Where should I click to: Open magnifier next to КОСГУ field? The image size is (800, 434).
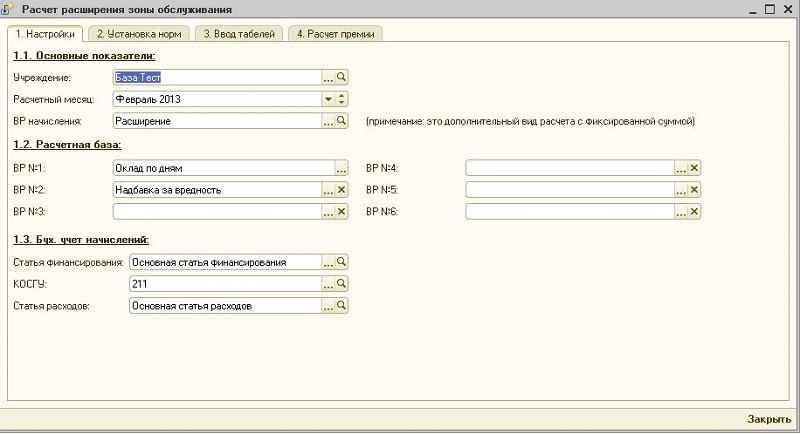pyautogui.click(x=341, y=284)
